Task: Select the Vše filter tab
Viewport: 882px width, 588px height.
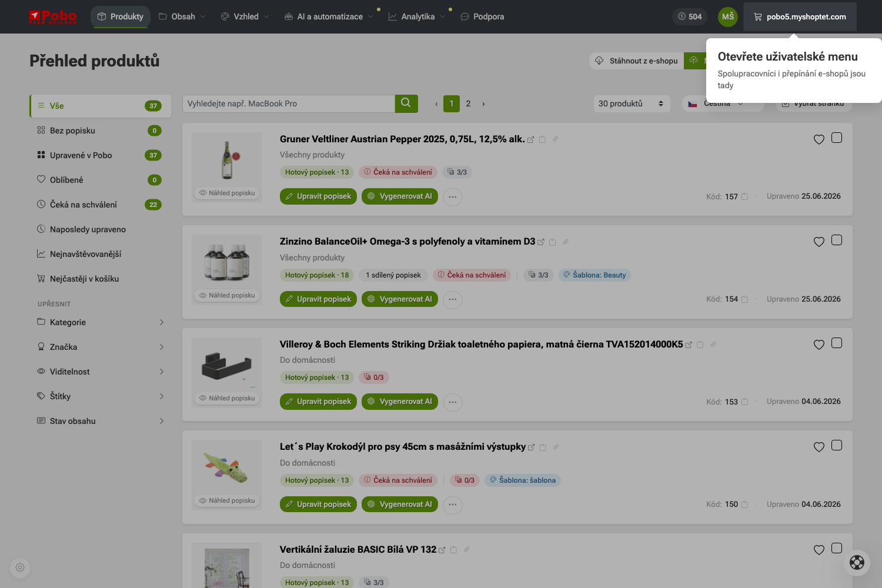Action: [x=100, y=106]
